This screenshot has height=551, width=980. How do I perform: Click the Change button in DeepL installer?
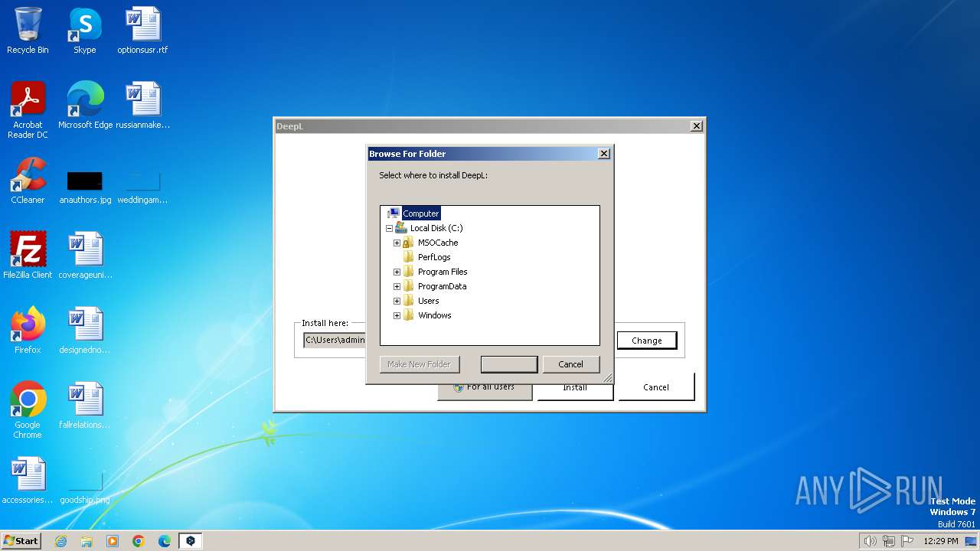646,341
